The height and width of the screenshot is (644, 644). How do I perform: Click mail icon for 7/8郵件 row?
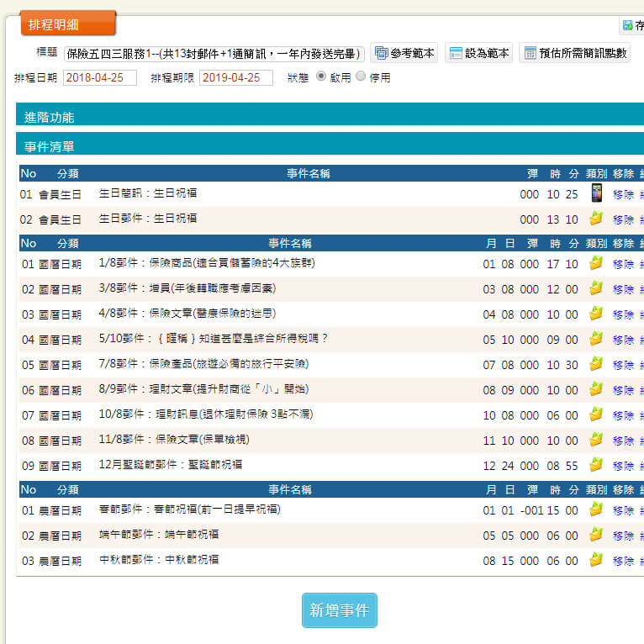pos(596,364)
